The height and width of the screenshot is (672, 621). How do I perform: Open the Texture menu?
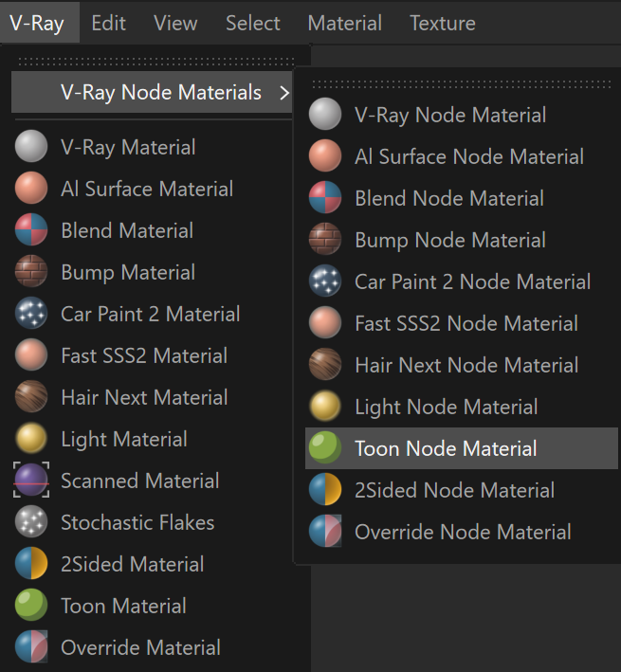pyautogui.click(x=443, y=23)
